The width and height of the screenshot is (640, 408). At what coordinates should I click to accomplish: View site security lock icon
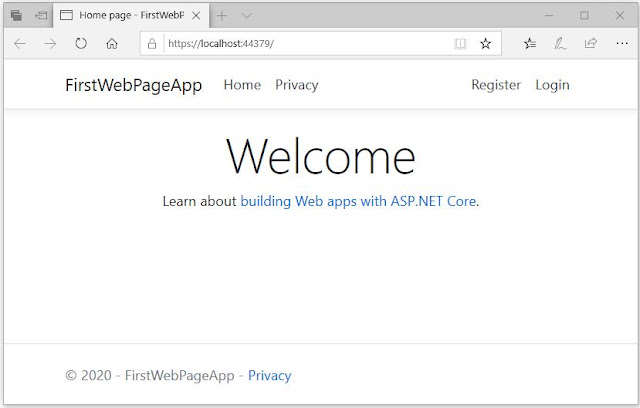[152, 43]
